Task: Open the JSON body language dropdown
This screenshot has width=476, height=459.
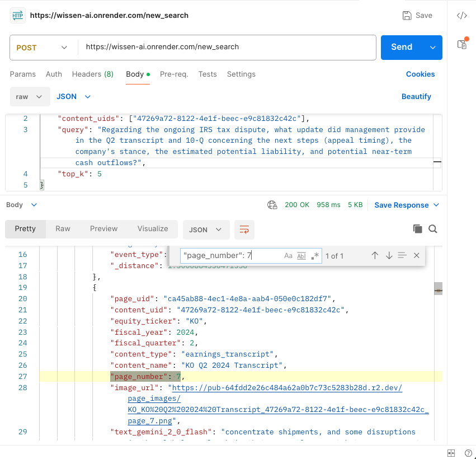Action: tap(74, 97)
